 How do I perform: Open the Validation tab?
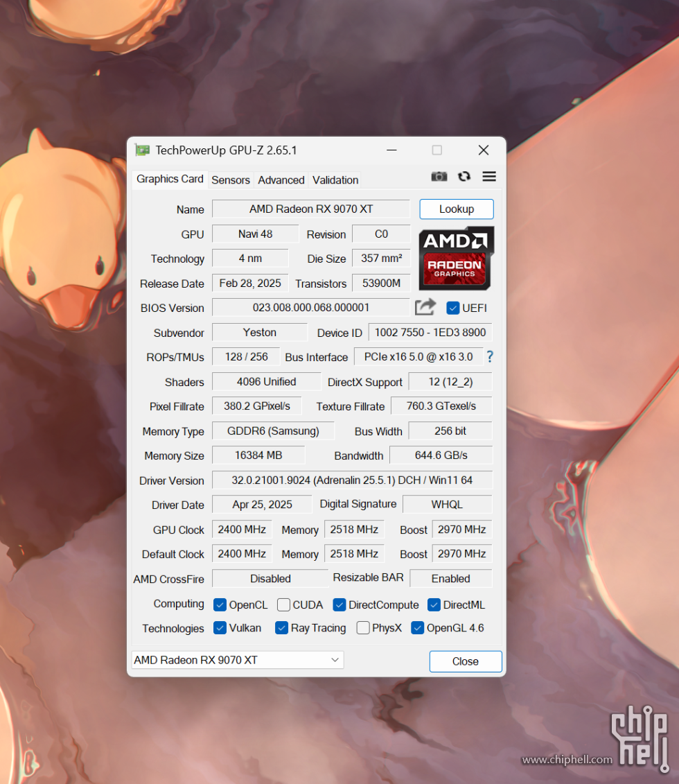click(335, 180)
